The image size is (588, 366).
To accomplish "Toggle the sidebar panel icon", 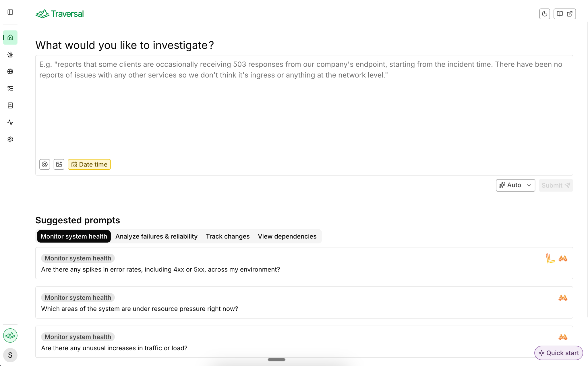I will tap(10, 12).
